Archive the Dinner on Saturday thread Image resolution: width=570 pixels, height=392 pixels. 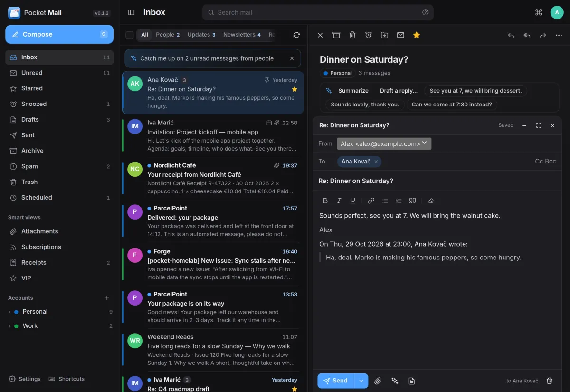tap(336, 35)
